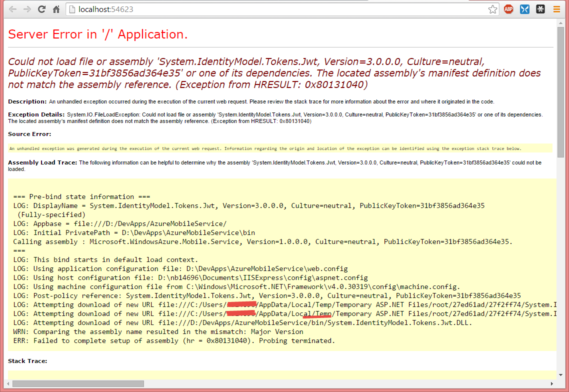Screen dimensions: 569x392
Task: Click '=== Pre-bind state information ===' line
Action: tap(81, 196)
